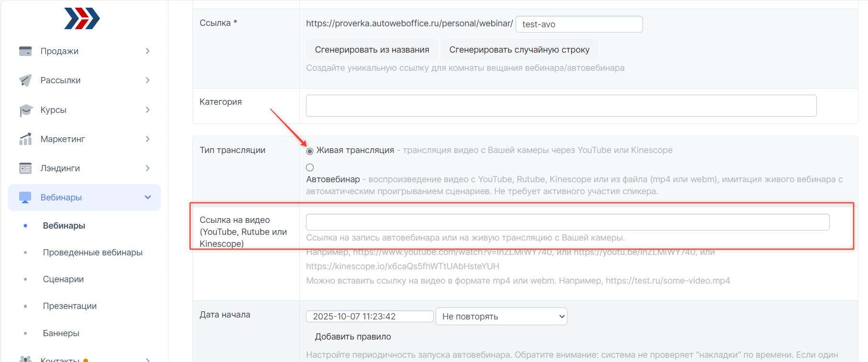Expand the Маркетинг menu chevron
The image size is (868, 362).
click(147, 139)
